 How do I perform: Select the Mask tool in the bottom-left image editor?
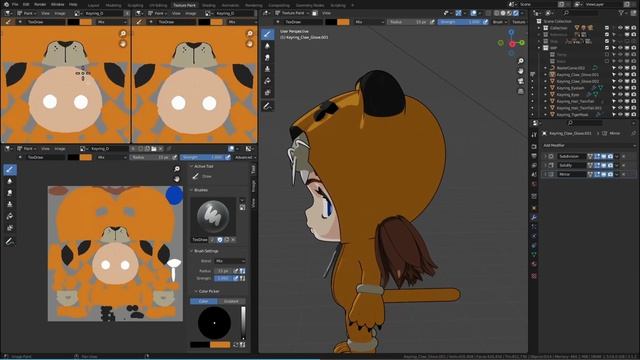pos(10,228)
